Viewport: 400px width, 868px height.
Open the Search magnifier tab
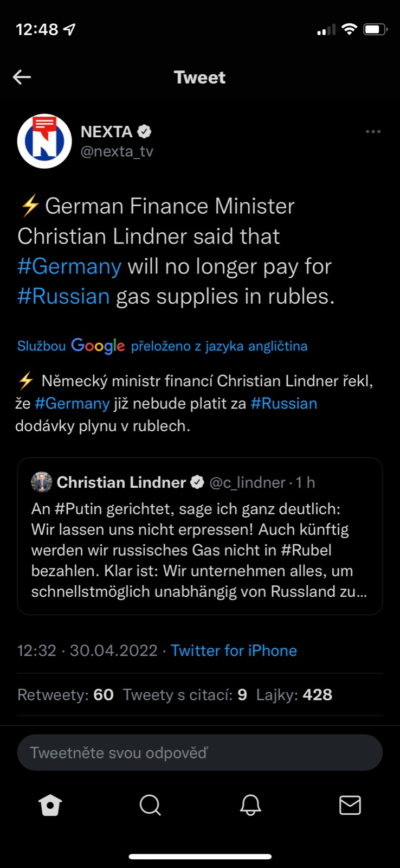coord(150,805)
